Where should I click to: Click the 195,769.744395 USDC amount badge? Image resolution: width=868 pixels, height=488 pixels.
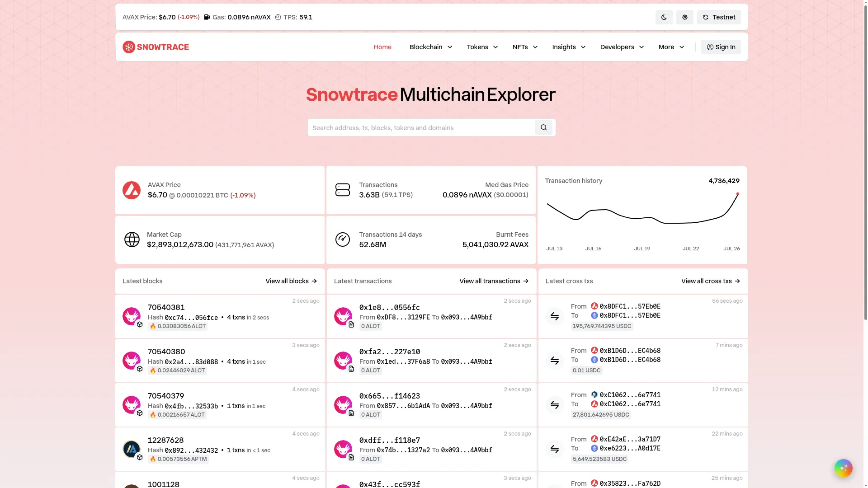(x=602, y=326)
